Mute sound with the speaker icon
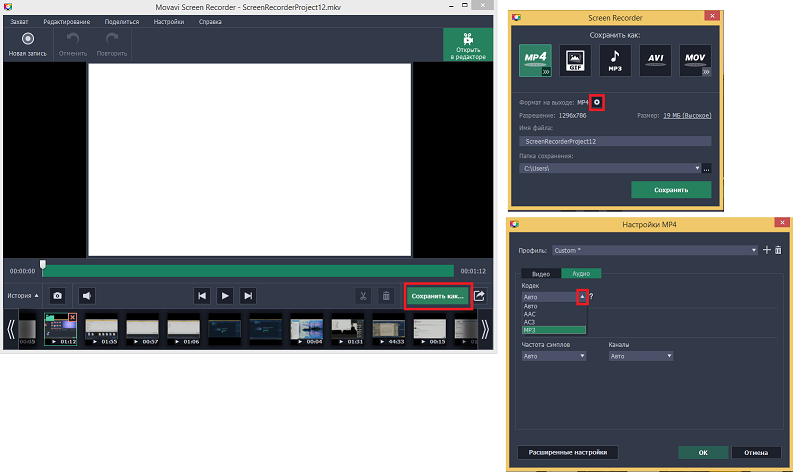793x474 pixels. (x=87, y=296)
